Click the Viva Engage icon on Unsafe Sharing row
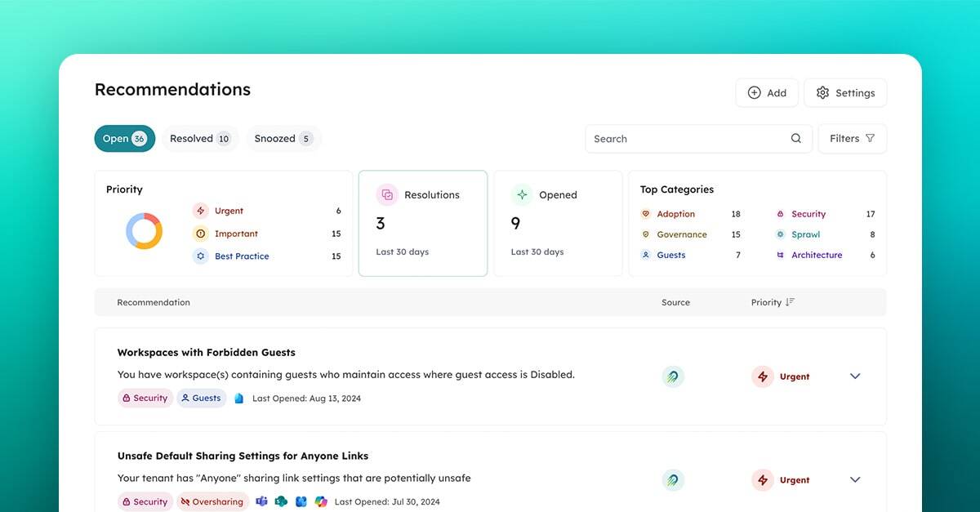 [301, 501]
